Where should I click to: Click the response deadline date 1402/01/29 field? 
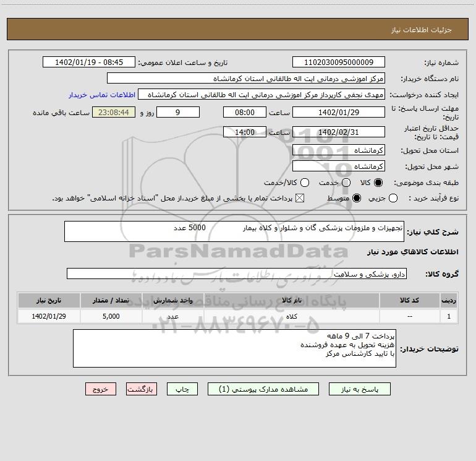point(339,112)
